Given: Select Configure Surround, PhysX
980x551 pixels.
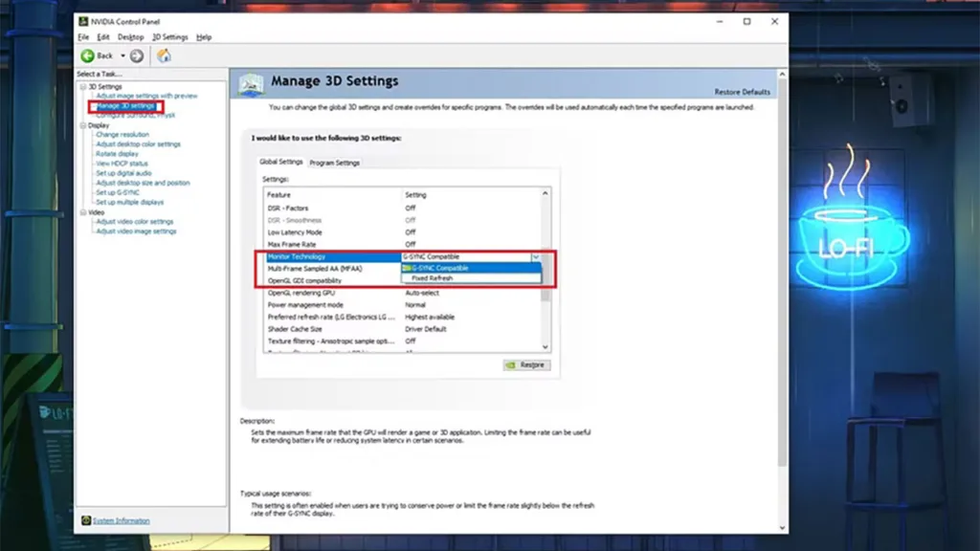Looking at the screenshot, I should tap(136, 116).
